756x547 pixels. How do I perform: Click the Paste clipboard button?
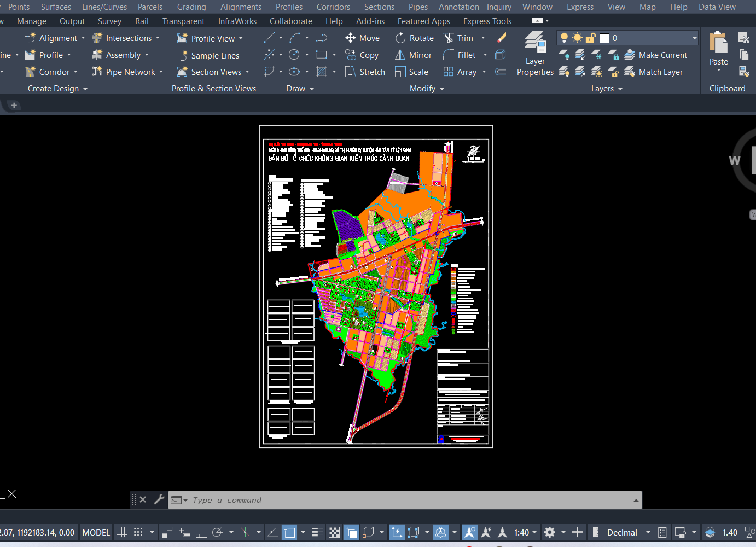tap(718, 48)
